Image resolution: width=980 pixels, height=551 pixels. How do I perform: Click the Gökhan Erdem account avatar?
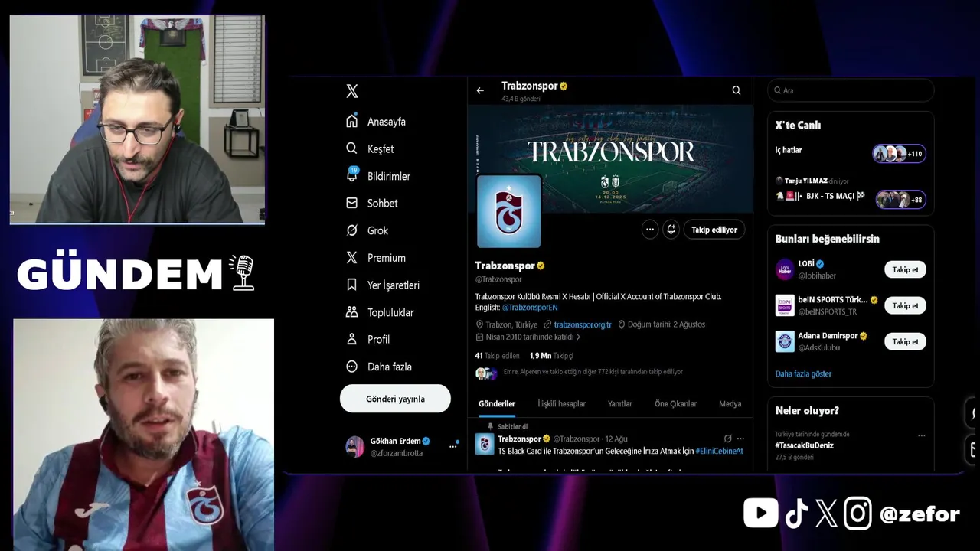(x=355, y=447)
